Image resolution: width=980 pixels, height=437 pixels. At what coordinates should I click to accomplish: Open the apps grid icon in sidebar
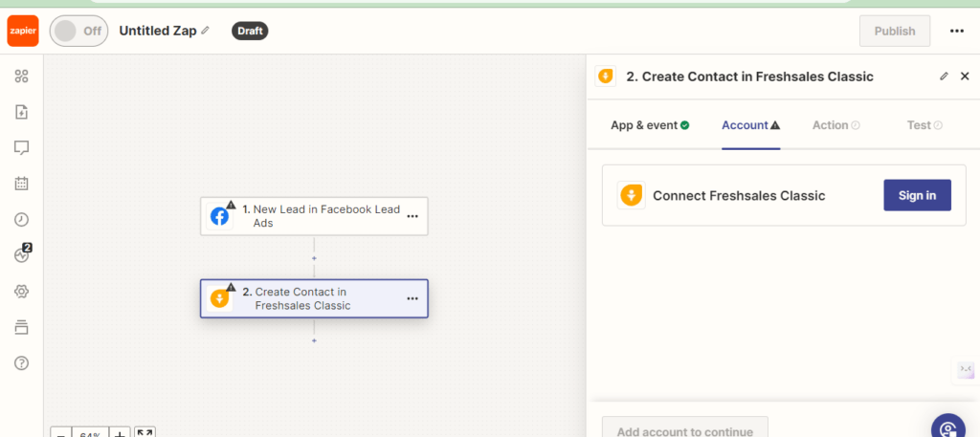pyautogui.click(x=22, y=76)
